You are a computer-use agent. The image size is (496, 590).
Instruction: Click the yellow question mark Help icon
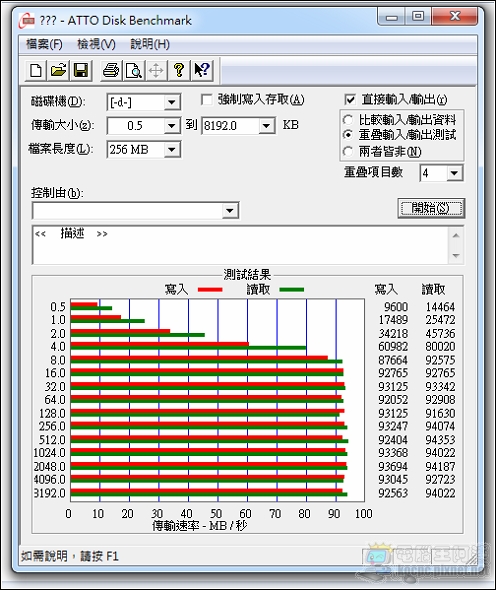click(x=179, y=70)
